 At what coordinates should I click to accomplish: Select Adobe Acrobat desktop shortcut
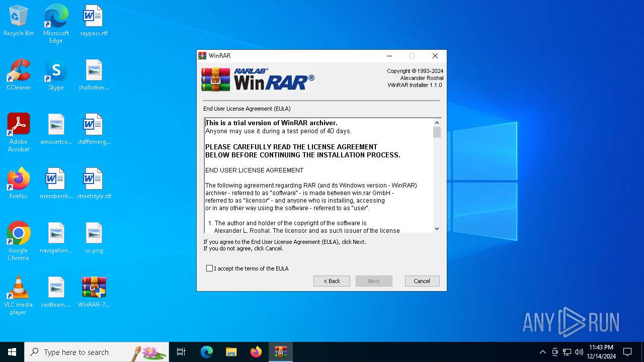19,133
